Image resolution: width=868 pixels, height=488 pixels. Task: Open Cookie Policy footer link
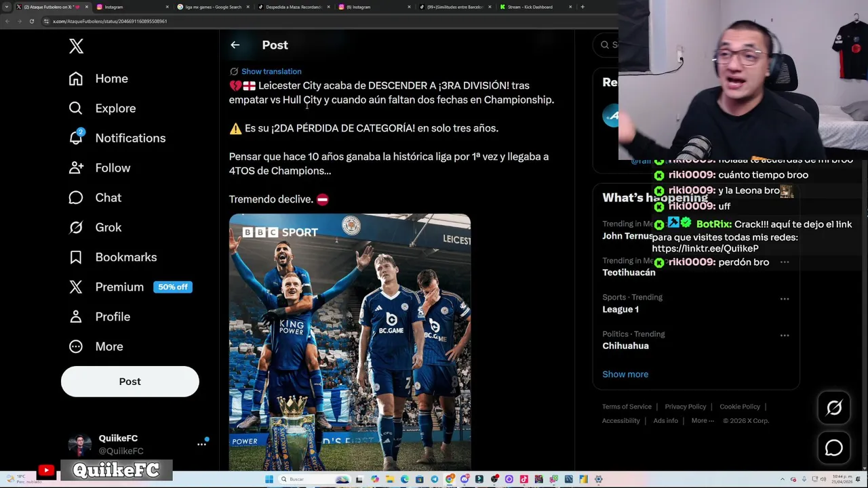740,407
